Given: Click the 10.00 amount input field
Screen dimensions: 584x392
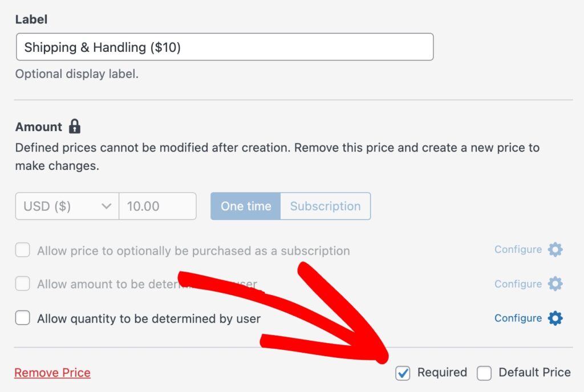Looking at the screenshot, I should point(157,206).
